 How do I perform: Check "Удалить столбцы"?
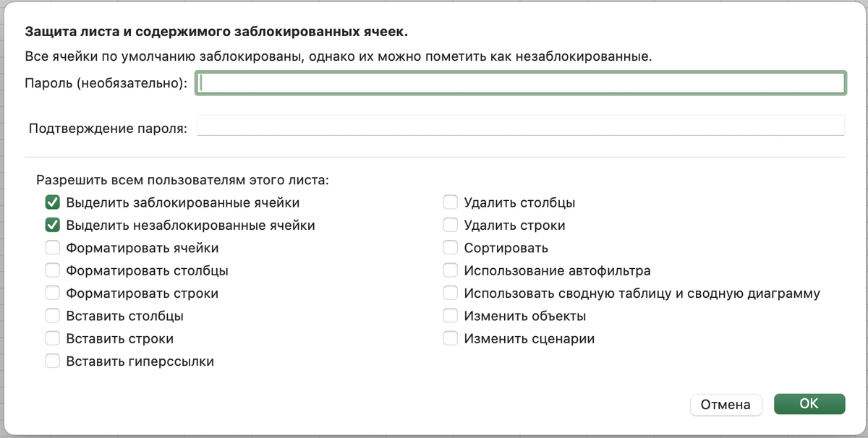point(450,202)
